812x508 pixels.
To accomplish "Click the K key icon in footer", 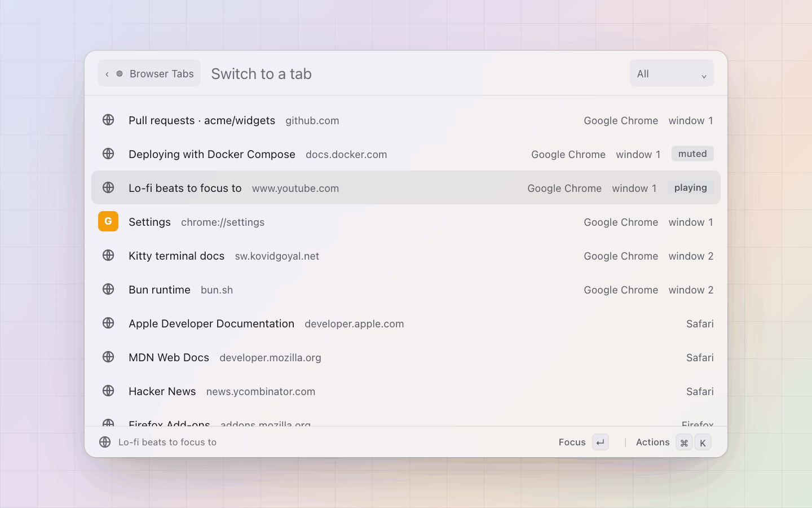I will coord(703,443).
